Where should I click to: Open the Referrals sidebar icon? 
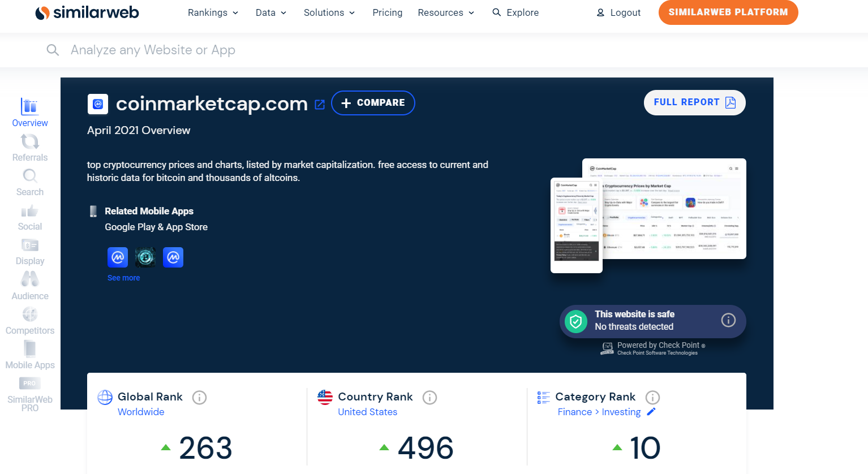click(30, 141)
